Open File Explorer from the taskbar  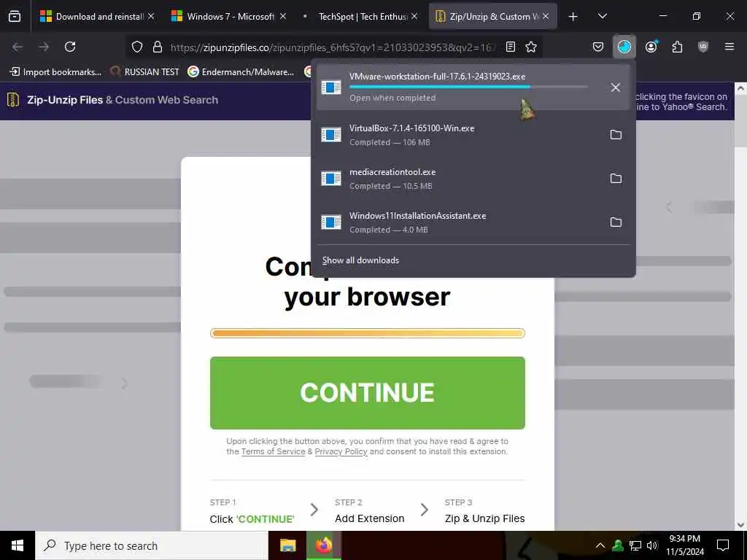pyautogui.click(x=287, y=545)
